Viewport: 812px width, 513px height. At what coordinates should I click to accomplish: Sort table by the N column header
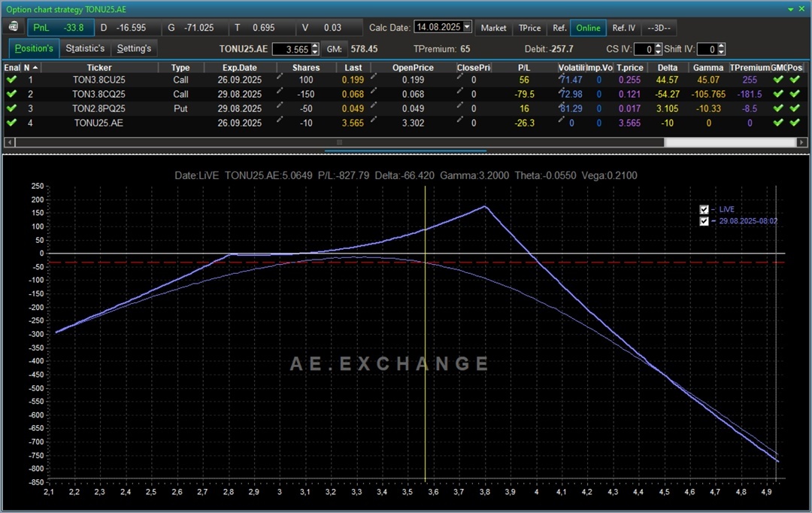pyautogui.click(x=31, y=68)
